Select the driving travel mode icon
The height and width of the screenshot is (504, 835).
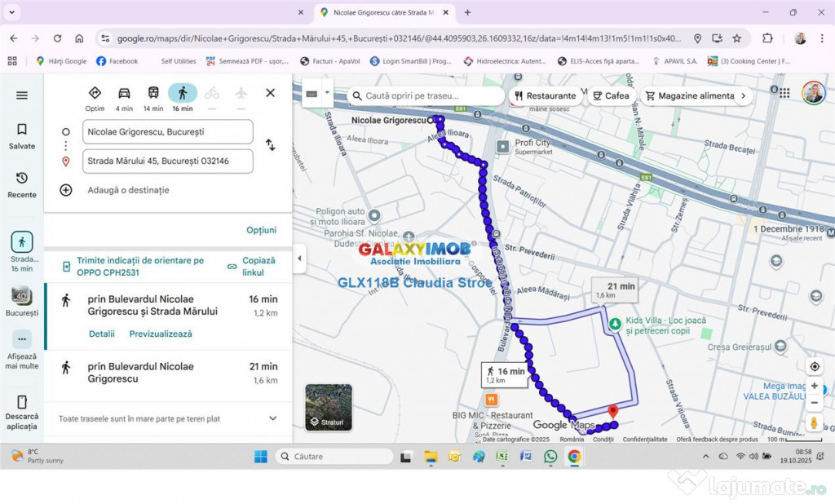124,93
